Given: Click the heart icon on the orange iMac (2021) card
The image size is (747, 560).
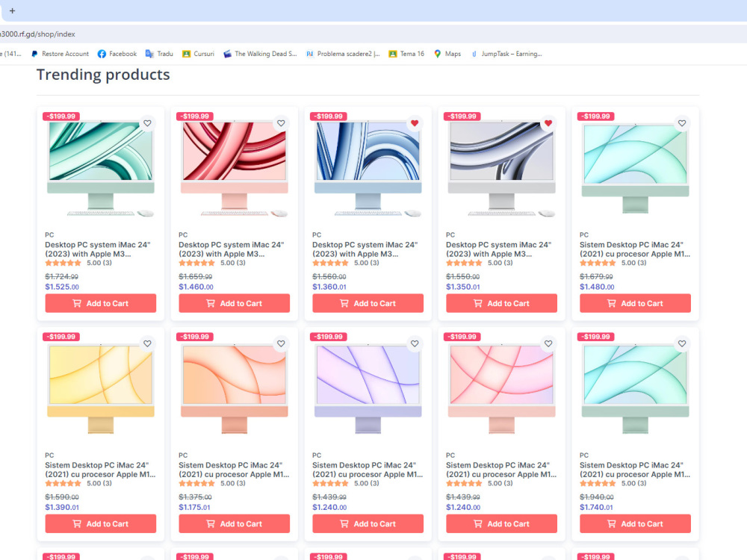Looking at the screenshot, I should (281, 343).
